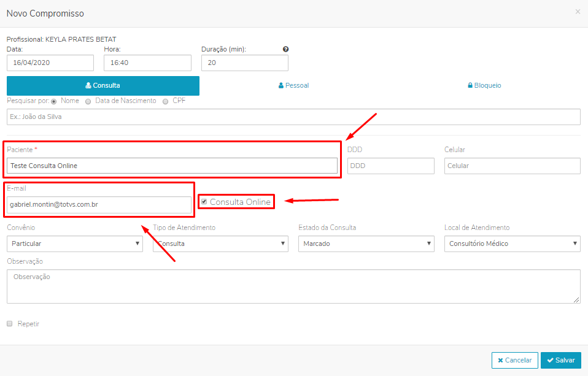This screenshot has width=588, height=376.
Task: Select the Nome search radio button
Action: tap(54, 102)
